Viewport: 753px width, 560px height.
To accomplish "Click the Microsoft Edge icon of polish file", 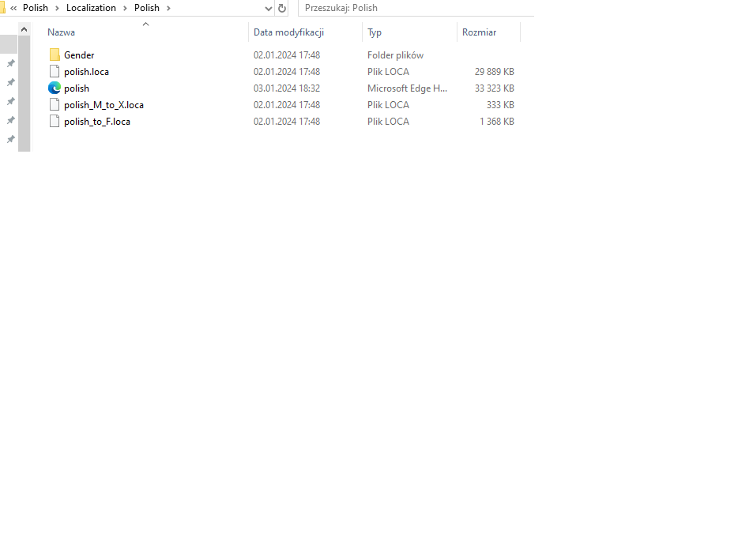I will click(55, 88).
